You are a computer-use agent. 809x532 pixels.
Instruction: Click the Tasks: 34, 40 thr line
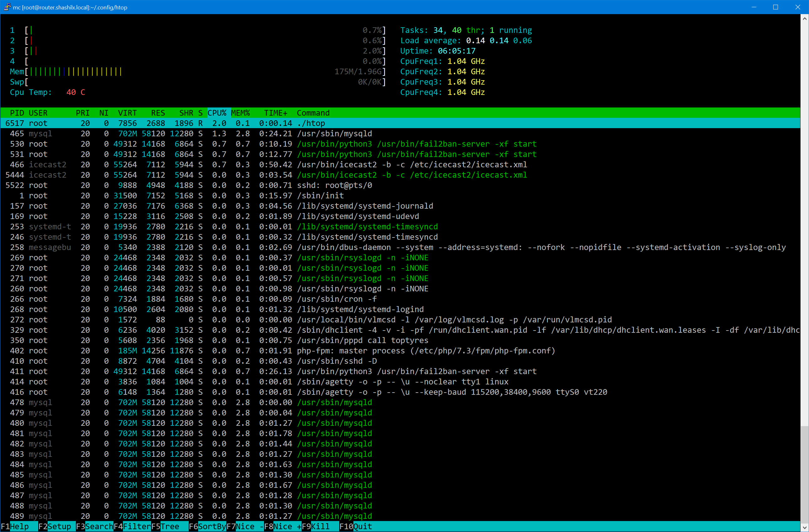466,30
